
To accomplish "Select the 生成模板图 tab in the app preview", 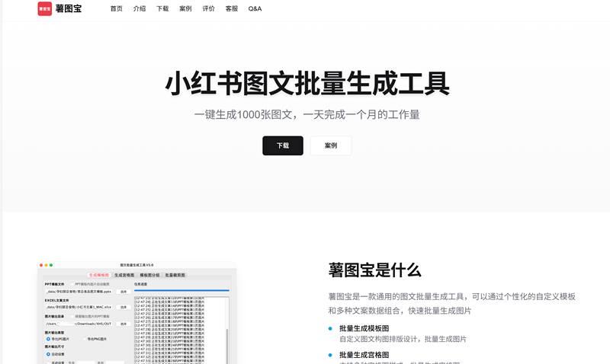I will [x=99, y=275].
